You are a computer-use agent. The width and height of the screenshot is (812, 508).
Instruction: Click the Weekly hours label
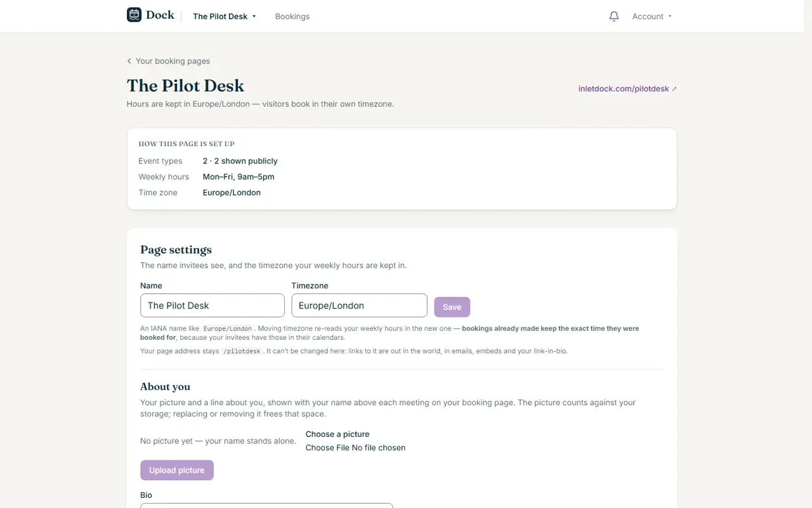(164, 177)
